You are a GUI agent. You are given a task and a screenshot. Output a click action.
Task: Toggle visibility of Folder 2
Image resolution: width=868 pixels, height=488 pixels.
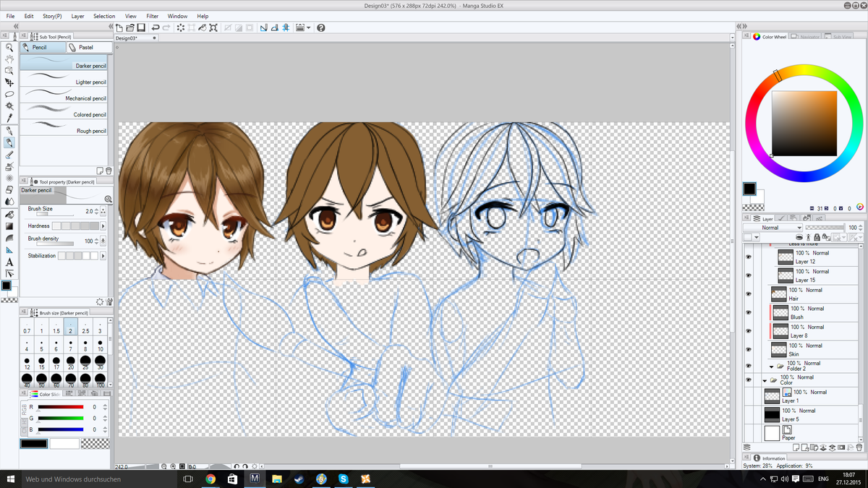(x=749, y=366)
